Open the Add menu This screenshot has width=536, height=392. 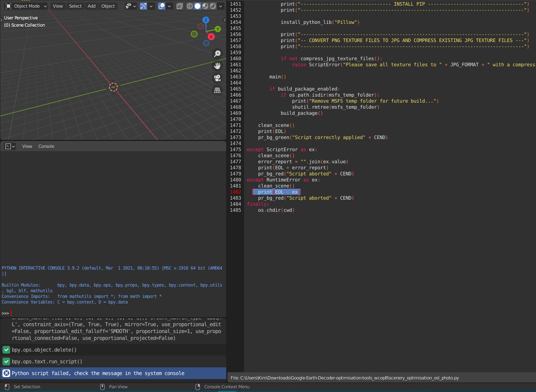click(92, 6)
